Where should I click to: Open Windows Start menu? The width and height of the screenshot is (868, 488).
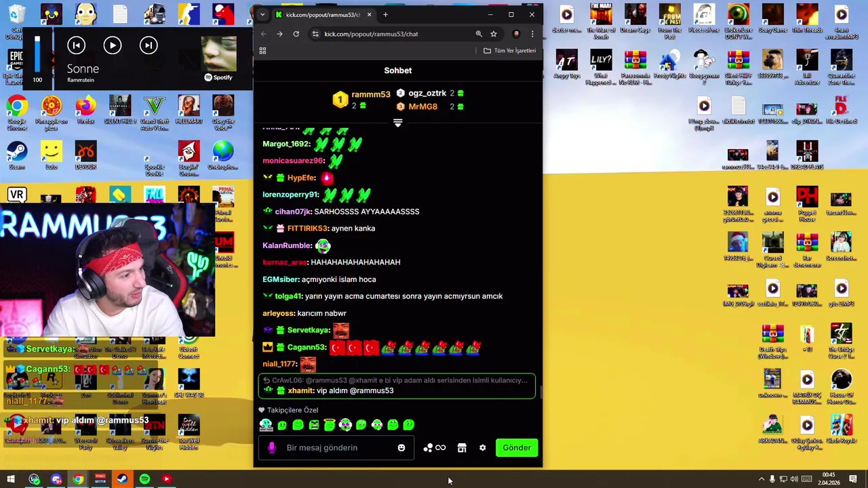point(11,479)
